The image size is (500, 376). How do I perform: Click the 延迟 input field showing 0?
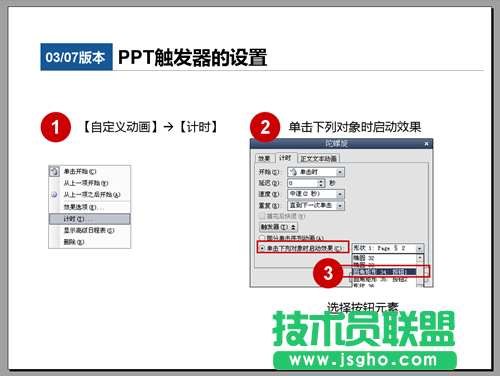point(303,183)
